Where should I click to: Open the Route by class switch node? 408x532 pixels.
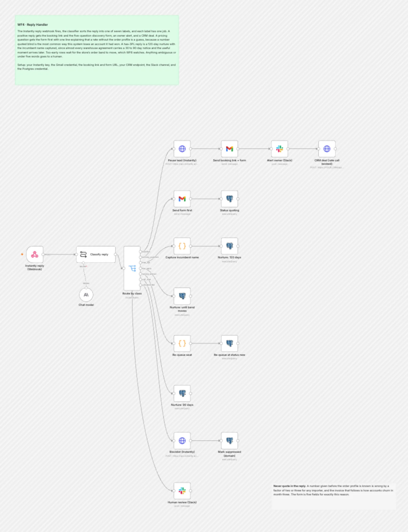coord(132,268)
